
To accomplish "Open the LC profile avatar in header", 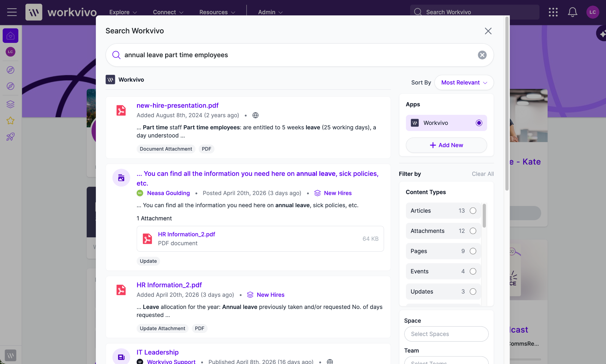I will (593, 12).
